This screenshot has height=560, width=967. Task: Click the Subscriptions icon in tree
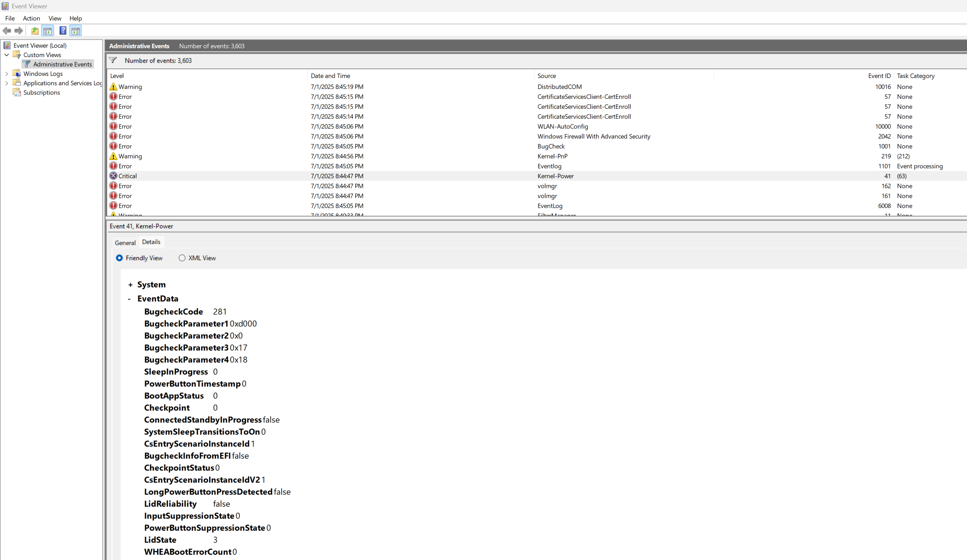(x=17, y=92)
